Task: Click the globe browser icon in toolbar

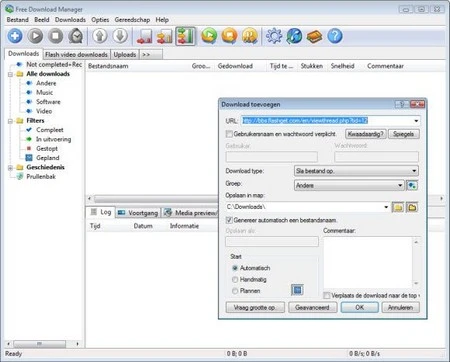Action: [294, 36]
